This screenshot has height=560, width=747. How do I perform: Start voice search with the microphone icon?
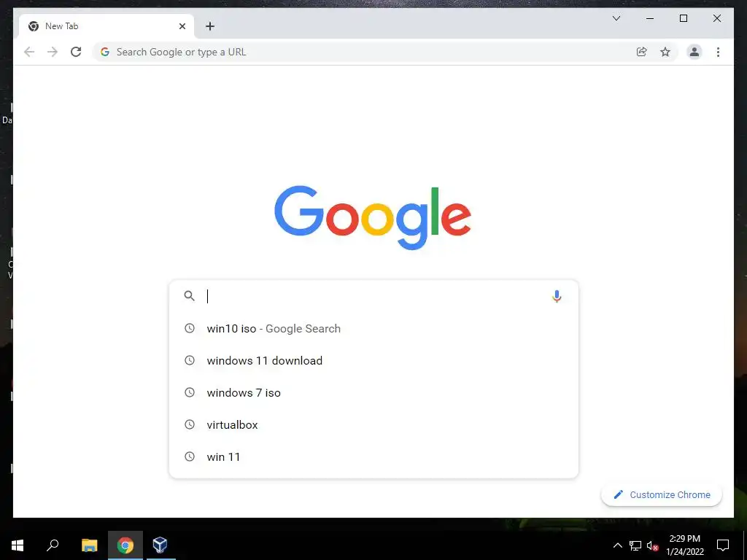point(557,296)
